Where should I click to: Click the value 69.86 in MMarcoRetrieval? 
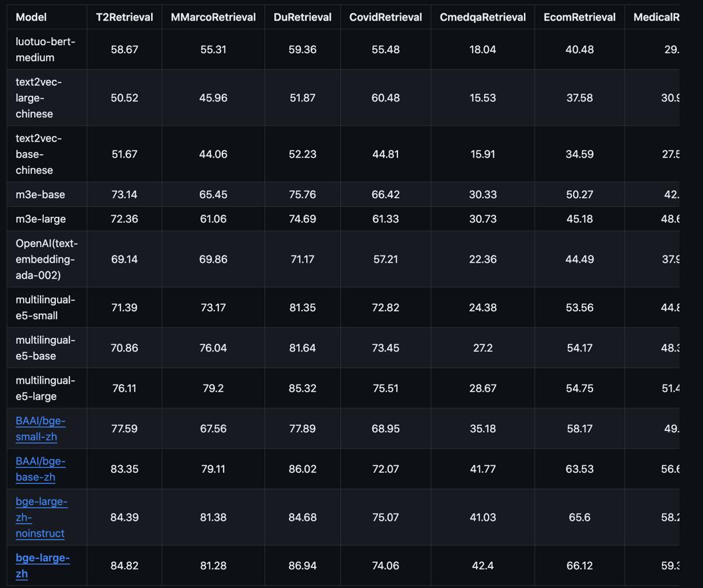click(x=213, y=259)
